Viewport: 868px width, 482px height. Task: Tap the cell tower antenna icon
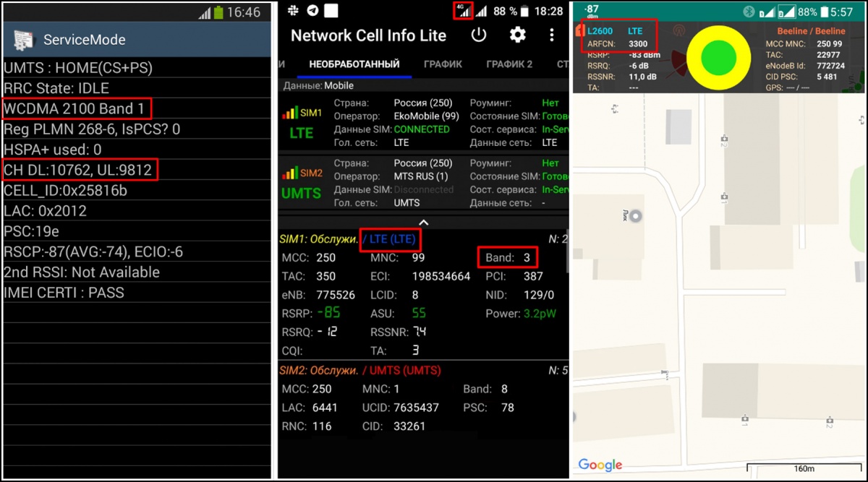click(x=679, y=31)
